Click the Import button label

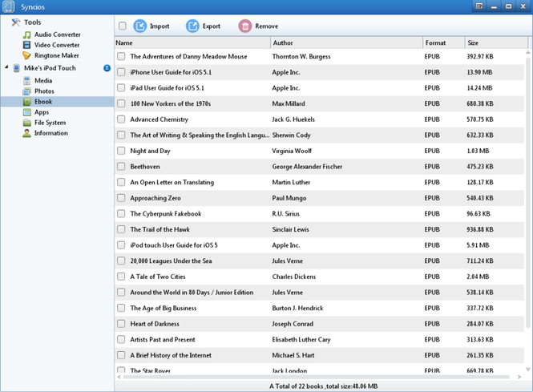click(159, 26)
